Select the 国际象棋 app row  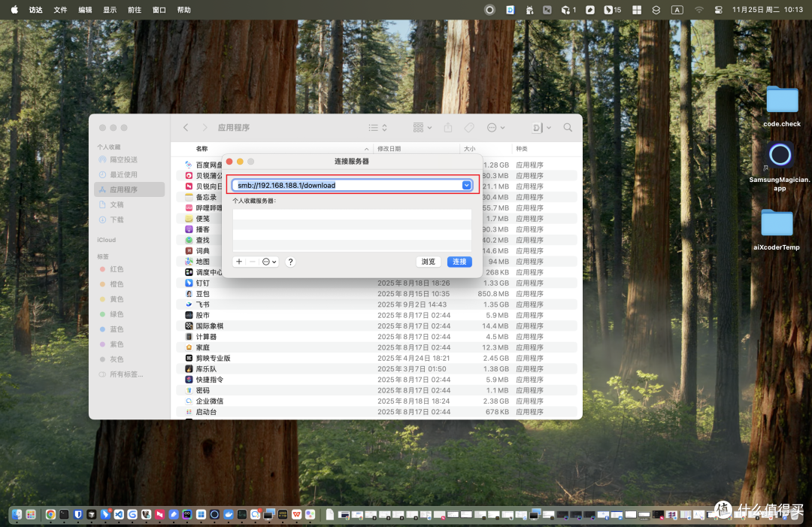(x=377, y=326)
